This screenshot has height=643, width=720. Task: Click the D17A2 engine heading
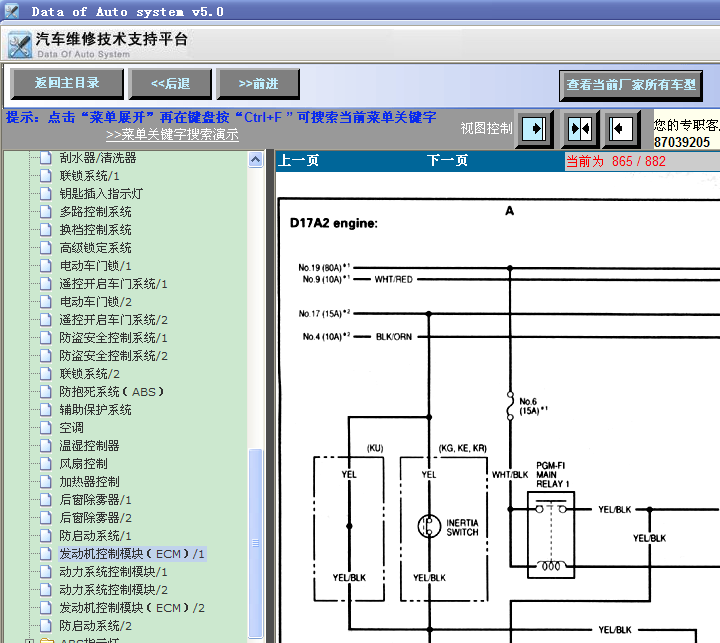[334, 223]
